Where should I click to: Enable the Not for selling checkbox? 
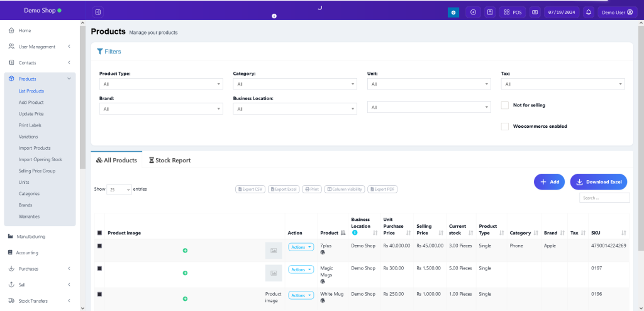point(505,105)
